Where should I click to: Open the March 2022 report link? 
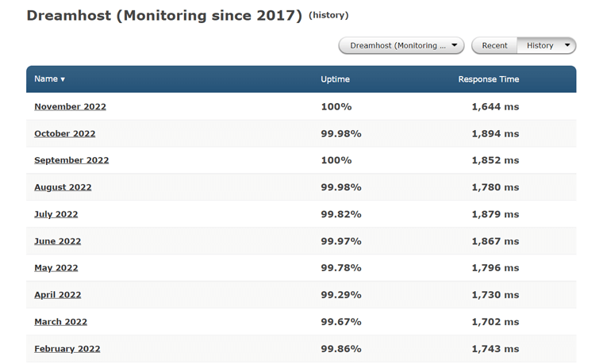tap(60, 322)
